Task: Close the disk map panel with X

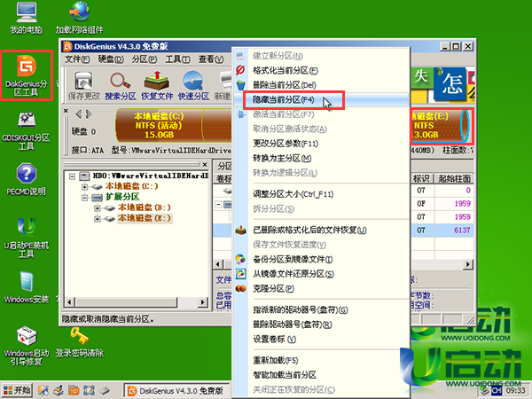Action: pos(66,111)
